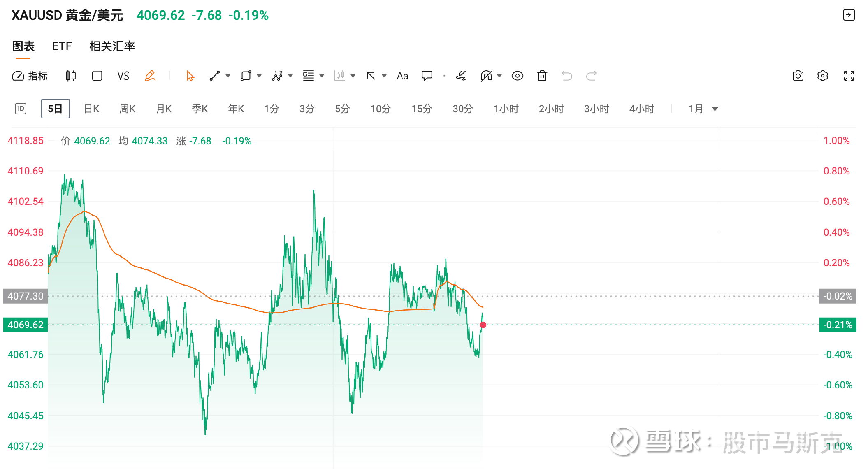
Task: Select the 日K timeframe button
Action: click(91, 109)
